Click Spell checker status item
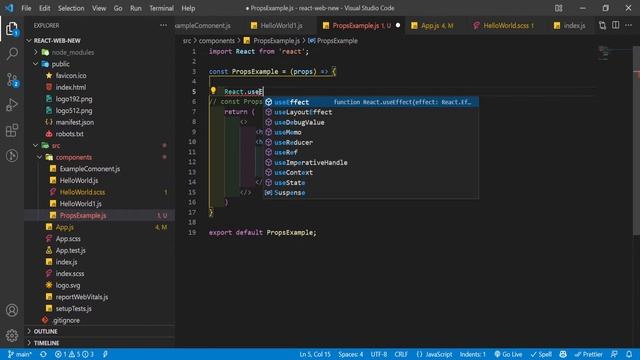Screen dimensions: 640x360 [541, 354]
